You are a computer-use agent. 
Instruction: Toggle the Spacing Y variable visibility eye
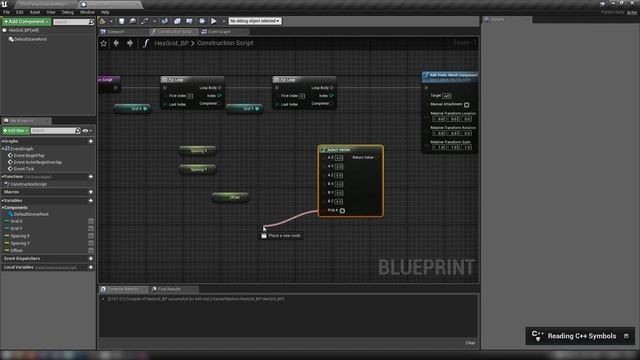click(x=91, y=243)
